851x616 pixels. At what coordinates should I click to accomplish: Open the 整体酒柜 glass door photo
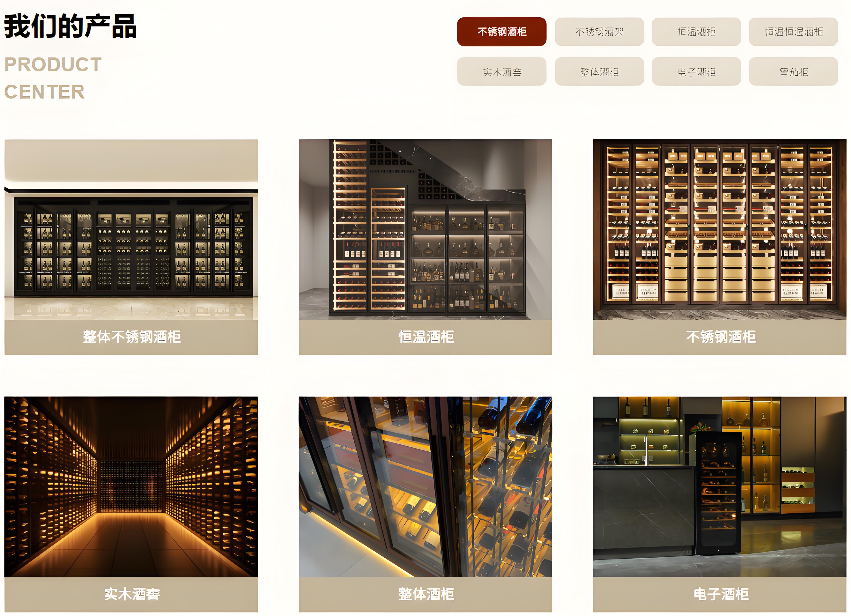pyautogui.click(x=425, y=486)
